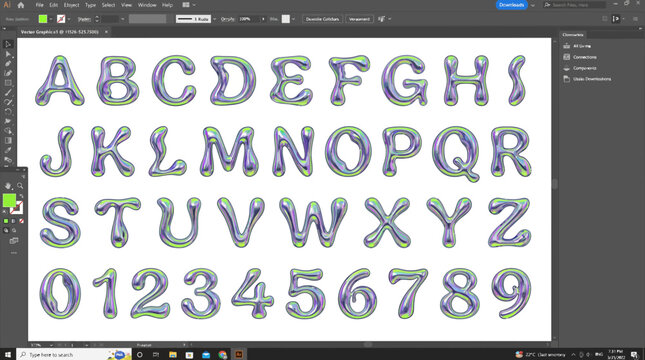
Task: Select the Eyedropper tool
Action: [x=8, y=150]
